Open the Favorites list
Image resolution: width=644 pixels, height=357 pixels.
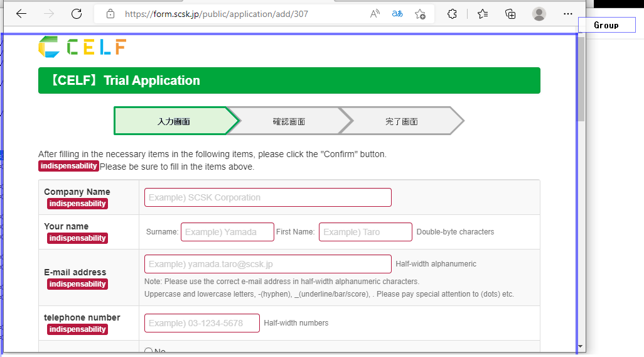483,14
